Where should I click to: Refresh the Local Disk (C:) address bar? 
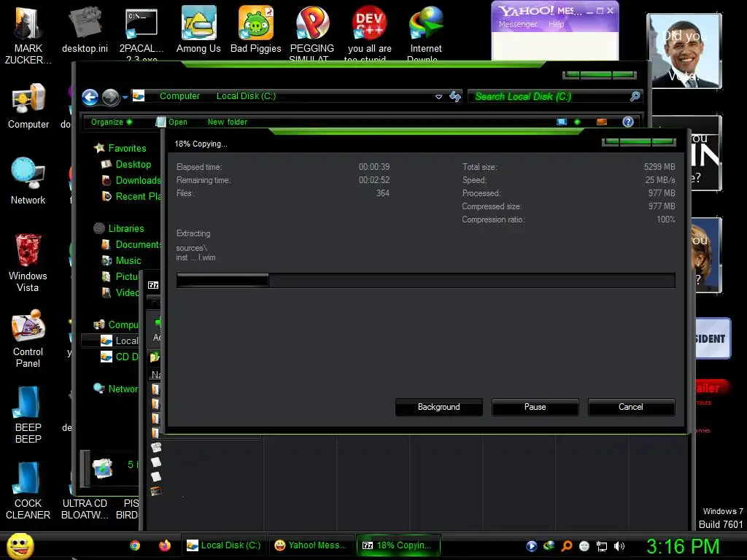(x=455, y=97)
